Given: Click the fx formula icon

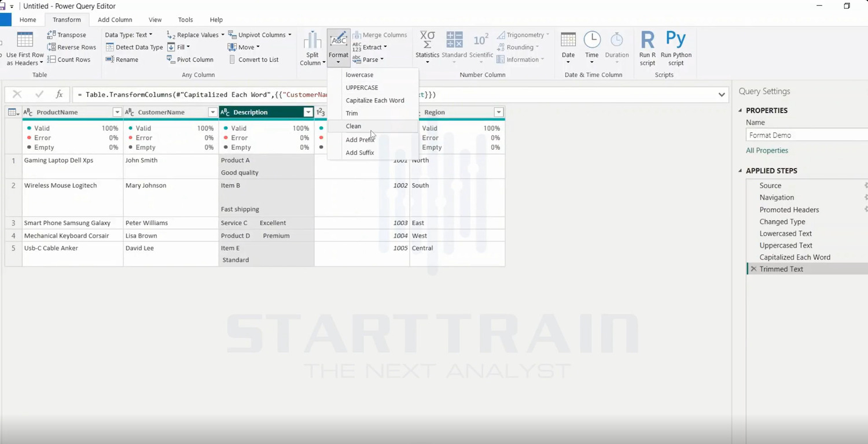Looking at the screenshot, I should 59,94.
